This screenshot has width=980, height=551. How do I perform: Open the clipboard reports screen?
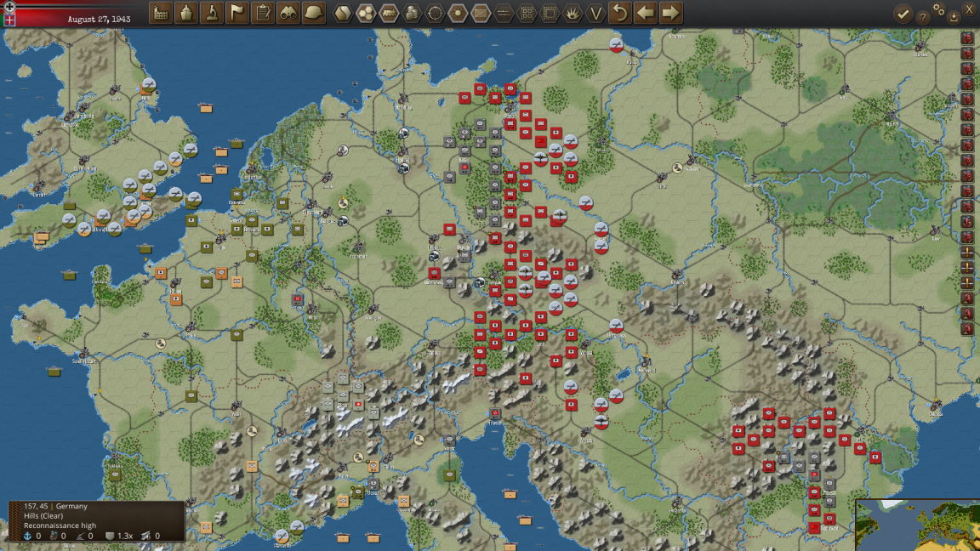point(263,13)
